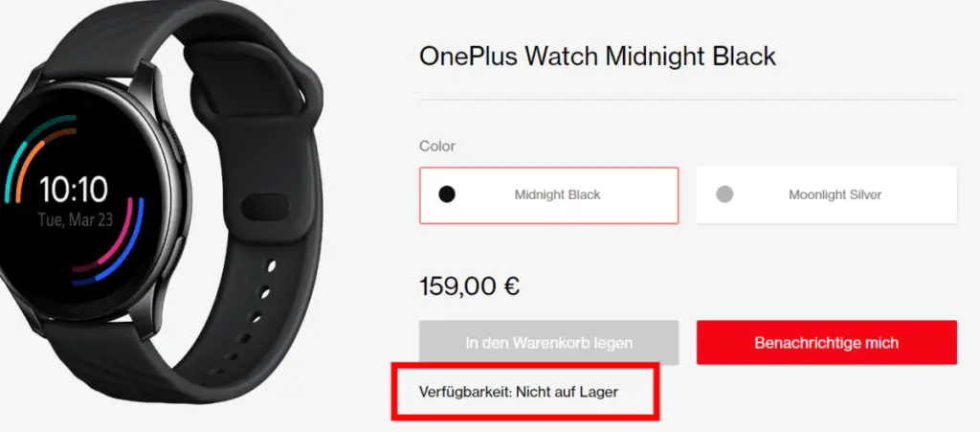The height and width of the screenshot is (432, 980).
Task: Select the Midnight Black color option
Action: tap(548, 195)
